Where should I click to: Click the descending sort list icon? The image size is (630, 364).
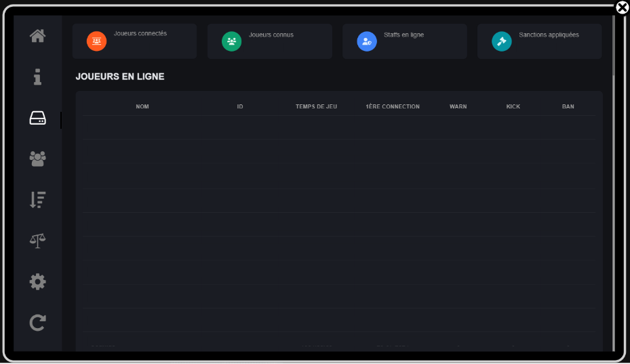pyautogui.click(x=37, y=200)
